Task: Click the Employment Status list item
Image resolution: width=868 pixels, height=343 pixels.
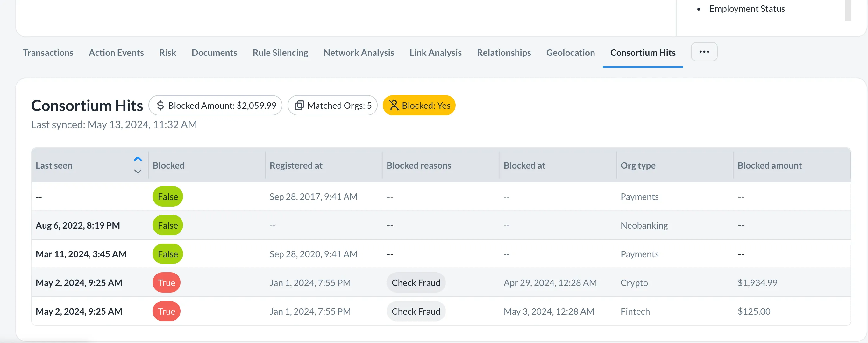Action: 747,8
